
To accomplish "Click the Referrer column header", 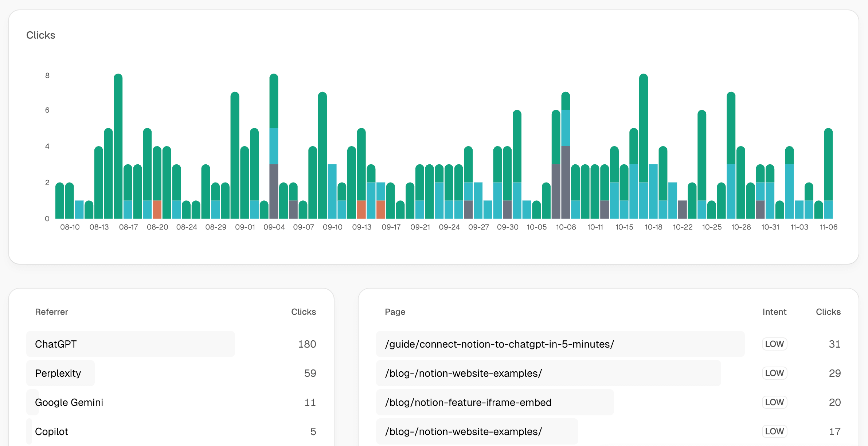I will click(51, 312).
